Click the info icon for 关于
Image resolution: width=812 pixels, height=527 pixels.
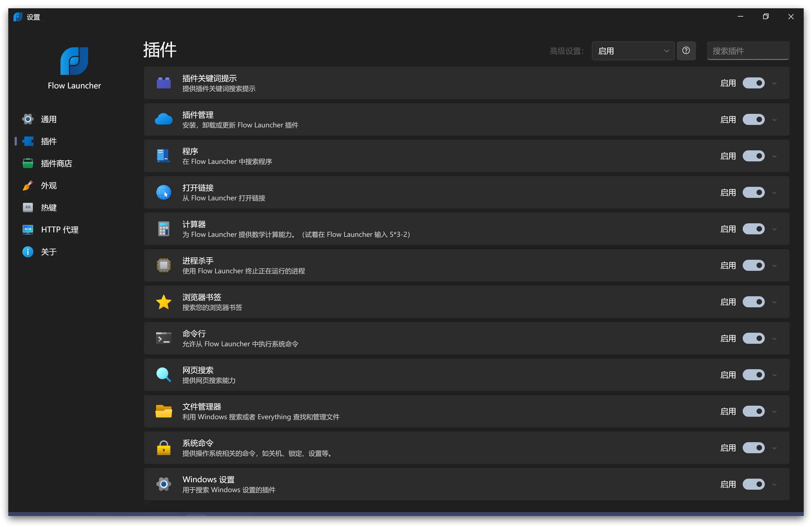click(28, 251)
